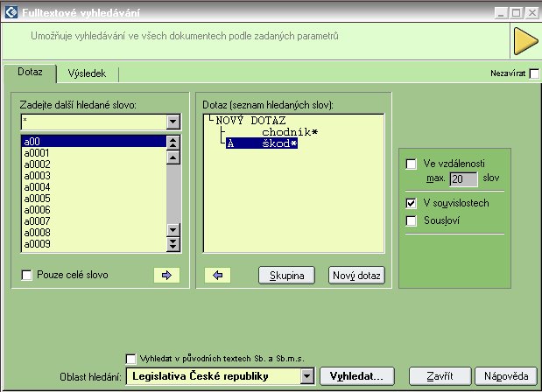Switch to the Výsledek tab

(87, 73)
